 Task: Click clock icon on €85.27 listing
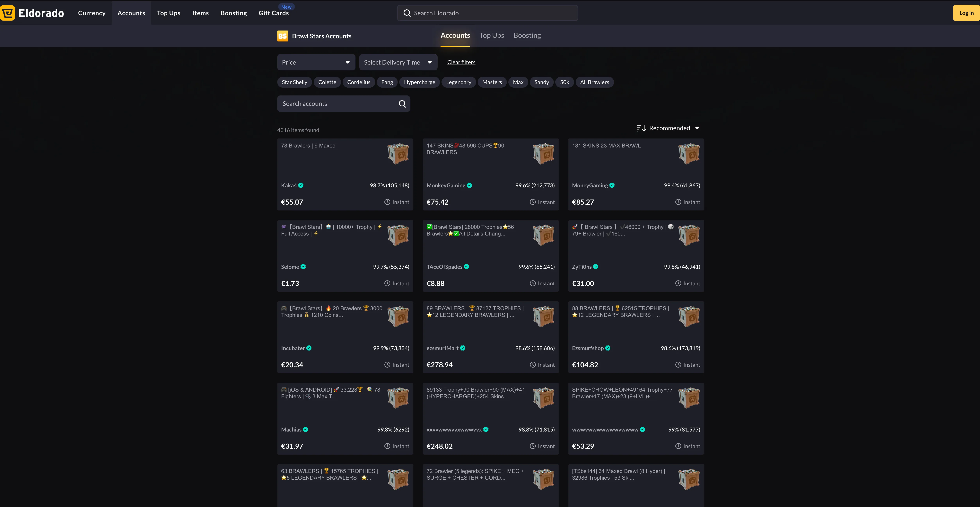pos(678,202)
